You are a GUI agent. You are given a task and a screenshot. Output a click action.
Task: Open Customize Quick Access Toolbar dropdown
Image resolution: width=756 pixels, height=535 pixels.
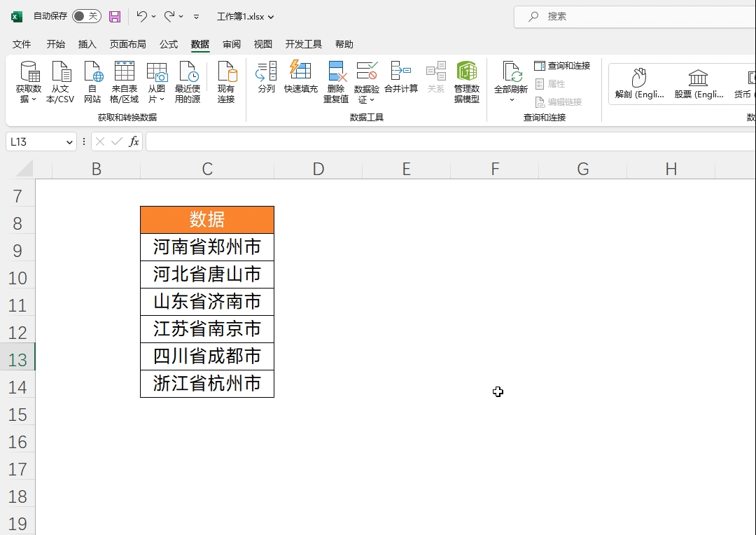(196, 16)
